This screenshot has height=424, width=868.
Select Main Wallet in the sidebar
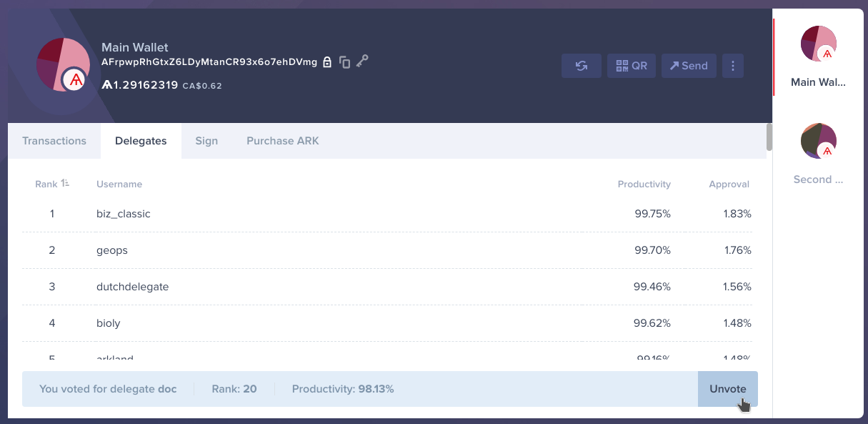coord(819,56)
